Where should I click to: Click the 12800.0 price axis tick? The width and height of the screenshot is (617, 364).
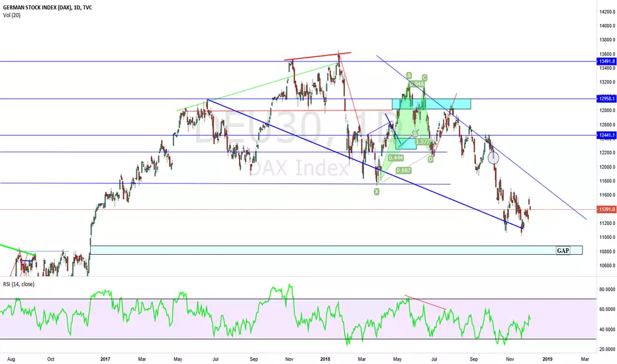tap(607, 111)
